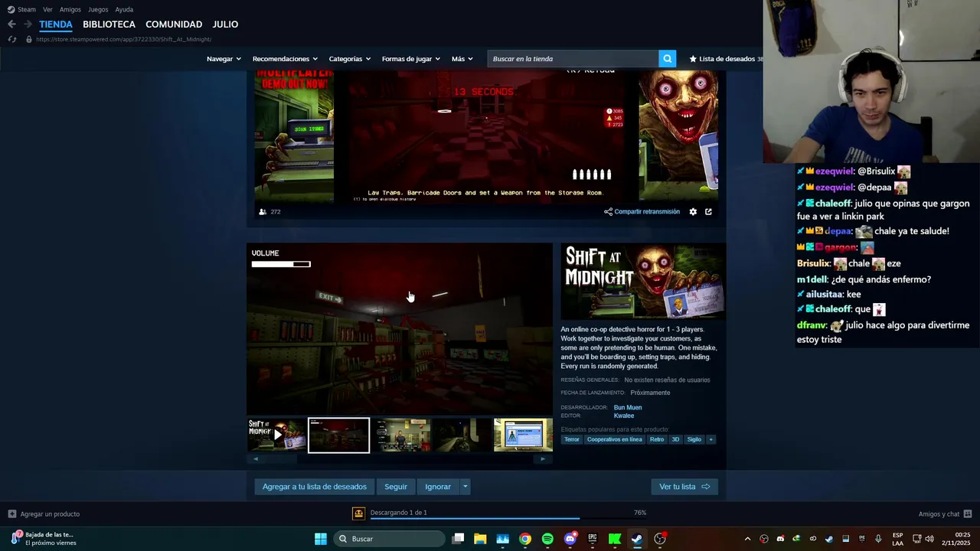
Task: Click the Steam downloads manager icon
Action: 358,514
